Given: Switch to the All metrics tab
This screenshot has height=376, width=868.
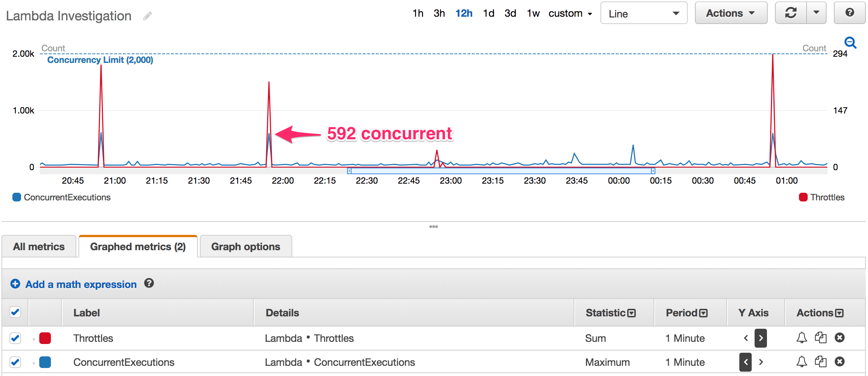Looking at the screenshot, I should pos(39,246).
